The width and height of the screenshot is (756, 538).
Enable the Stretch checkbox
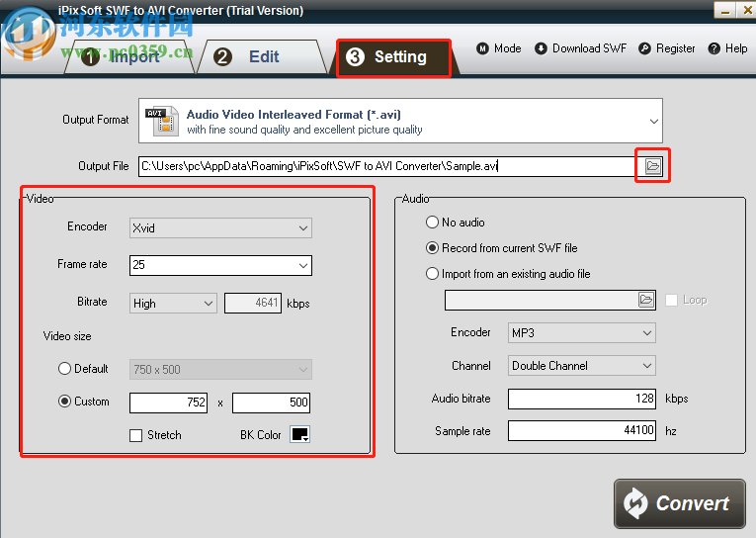click(136, 435)
